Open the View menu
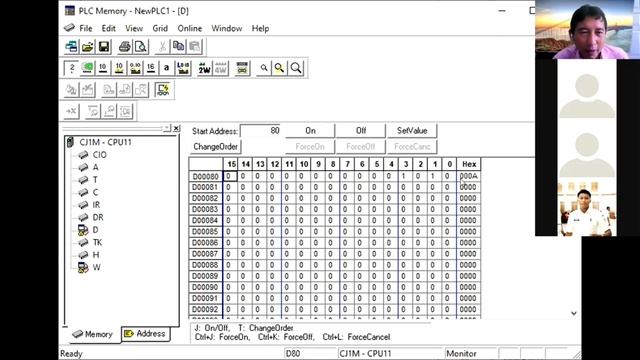The width and height of the screenshot is (640, 360). click(134, 28)
